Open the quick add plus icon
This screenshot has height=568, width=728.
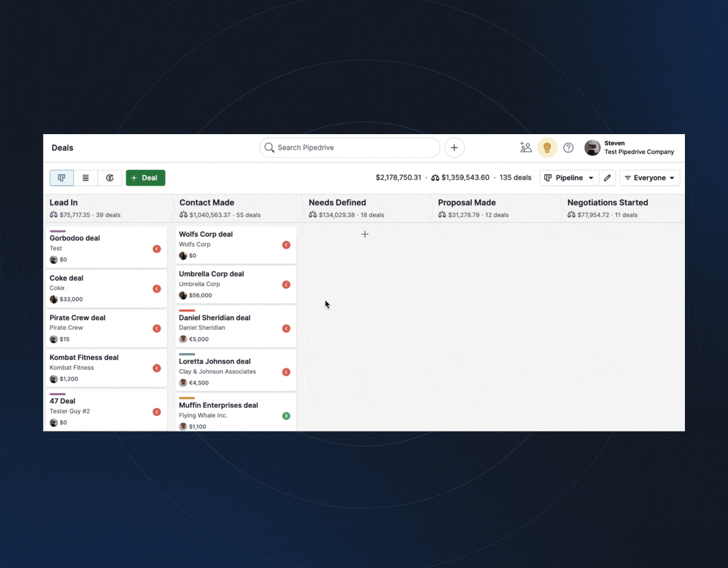[454, 147]
